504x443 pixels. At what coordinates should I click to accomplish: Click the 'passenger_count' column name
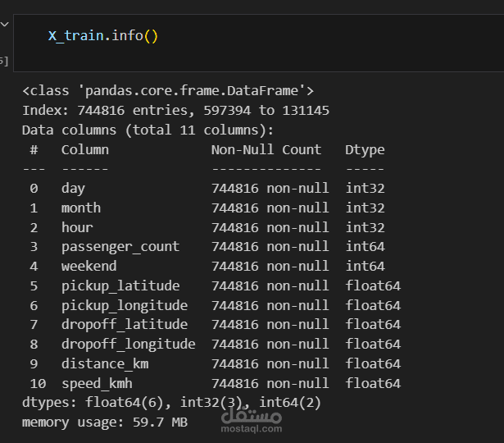[120, 246]
